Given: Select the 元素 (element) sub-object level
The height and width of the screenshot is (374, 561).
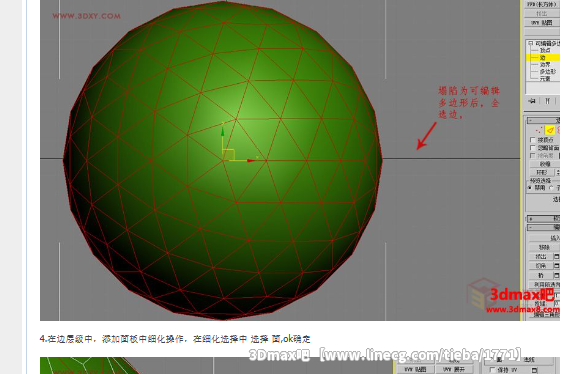Looking at the screenshot, I should [x=545, y=78].
